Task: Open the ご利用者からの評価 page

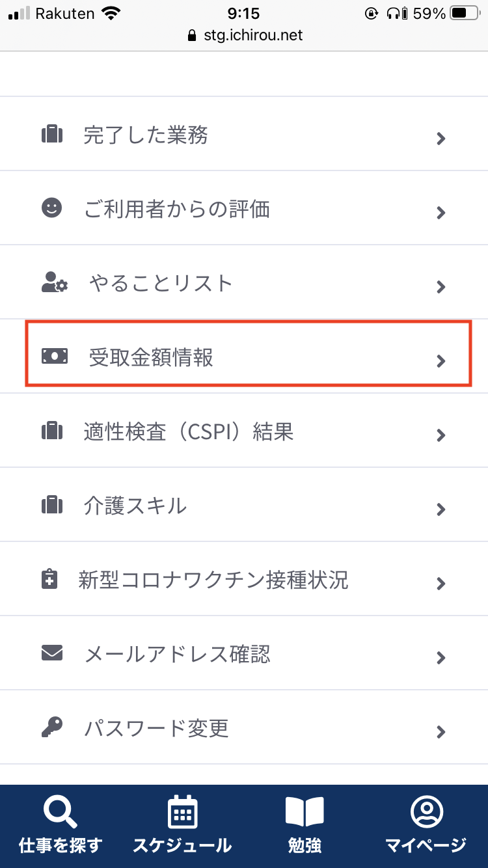Action: pos(244,208)
